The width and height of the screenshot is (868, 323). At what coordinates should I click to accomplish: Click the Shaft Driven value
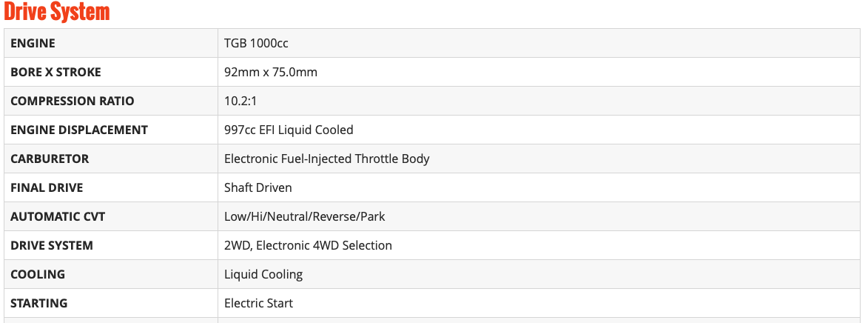(x=258, y=188)
